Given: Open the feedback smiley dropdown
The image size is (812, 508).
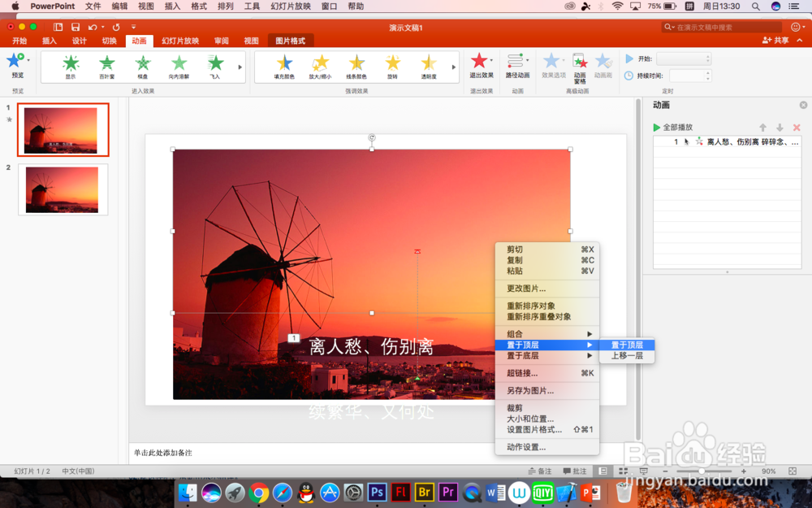Looking at the screenshot, I should pyautogui.click(x=797, y=27).
